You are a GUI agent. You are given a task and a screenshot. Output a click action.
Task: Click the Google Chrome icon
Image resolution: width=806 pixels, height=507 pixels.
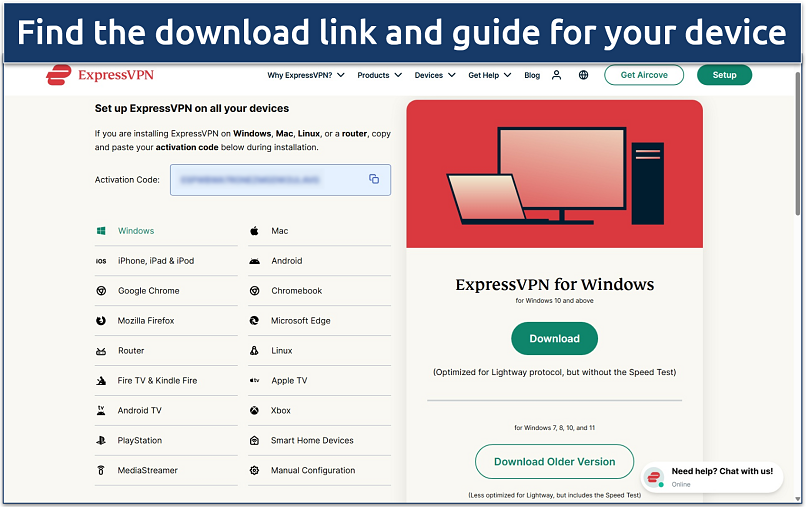[101, 291]
